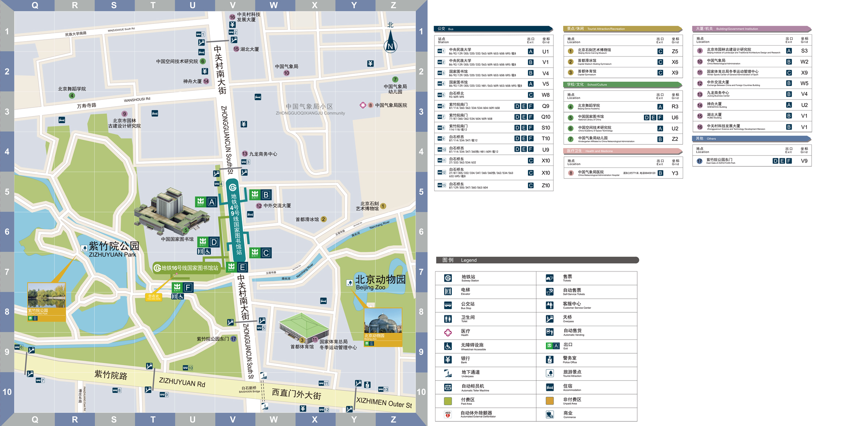Click the 图例 Legend title bar
The width and height of the screenshot is (868, 426).
click(x=537, y=260)
